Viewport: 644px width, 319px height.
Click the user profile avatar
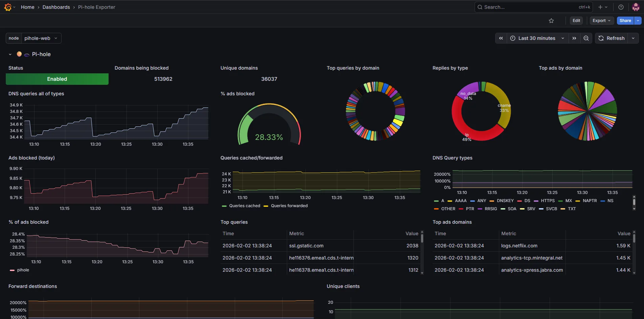pyautogui.click(x=636, y=7)
